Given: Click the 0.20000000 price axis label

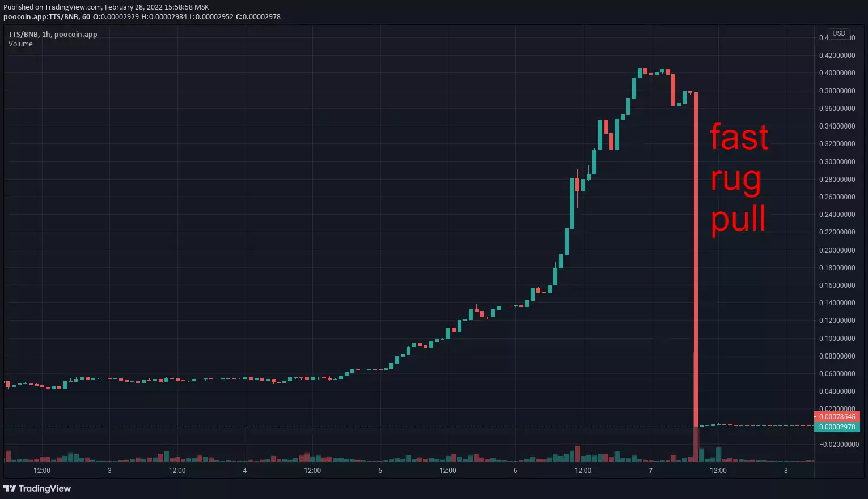Looking at the screenshot, I should (837, 250).
